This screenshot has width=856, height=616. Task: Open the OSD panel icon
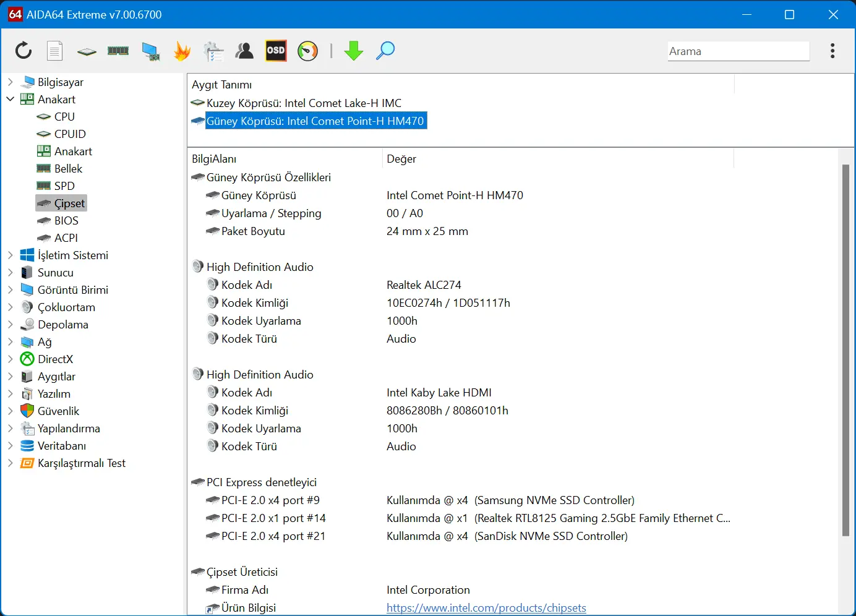pyautogui.click(x=276, y=51)
